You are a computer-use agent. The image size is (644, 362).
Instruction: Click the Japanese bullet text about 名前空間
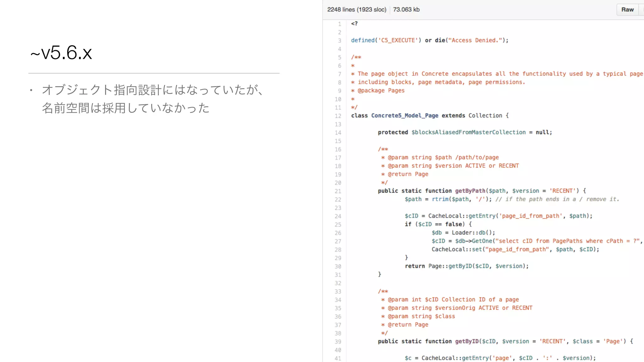point(126,108)
